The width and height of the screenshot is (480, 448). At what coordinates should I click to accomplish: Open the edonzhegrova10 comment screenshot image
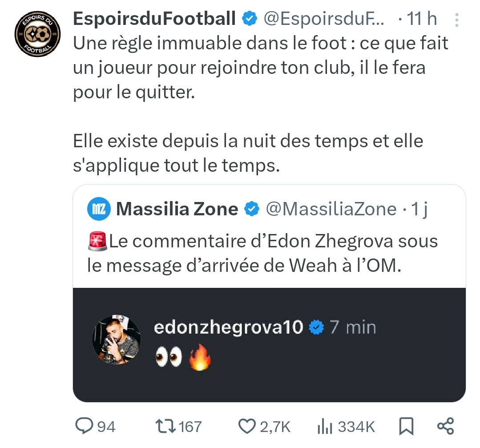click(269, 345)
